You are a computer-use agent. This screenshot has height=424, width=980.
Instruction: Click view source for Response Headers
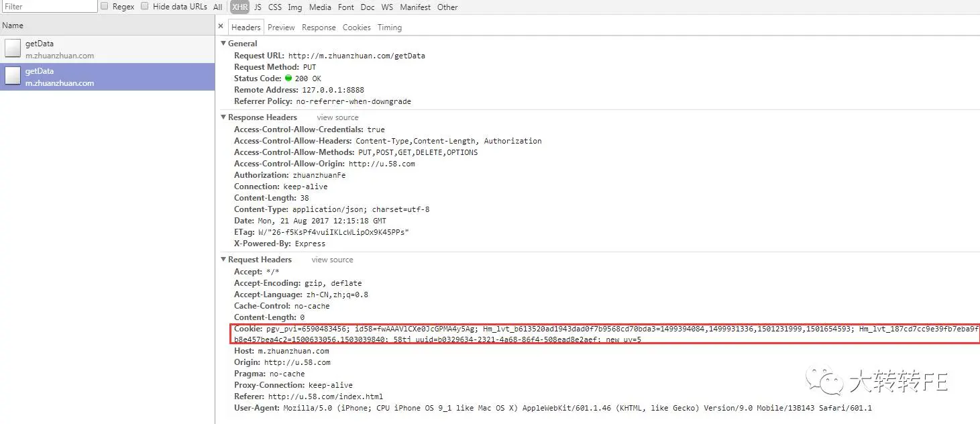click(337, 117)
